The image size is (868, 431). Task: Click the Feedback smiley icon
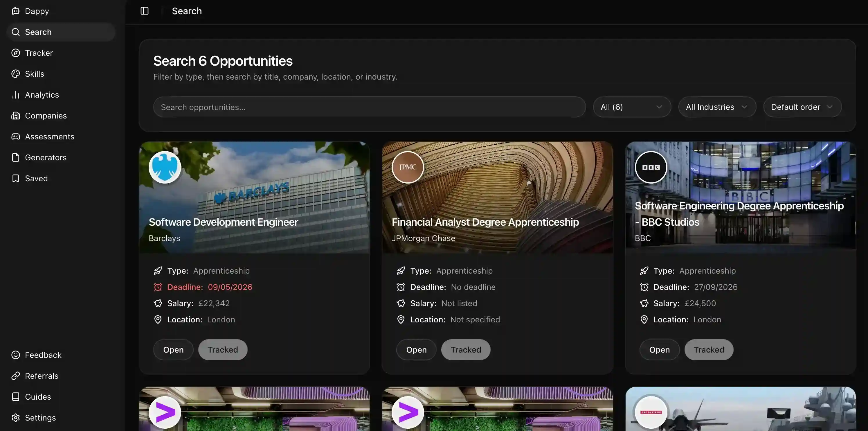click(15, 355)
